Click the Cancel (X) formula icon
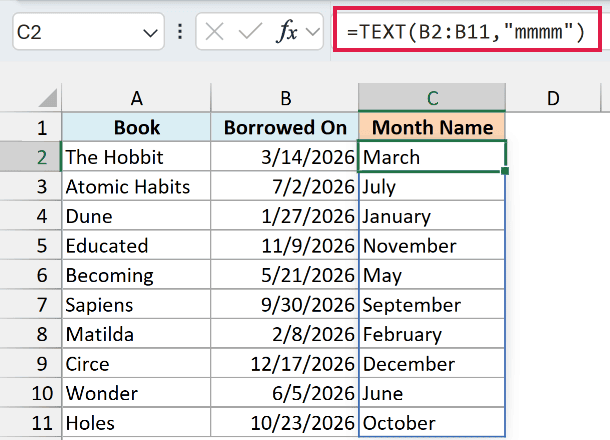 [x=214, y=32]
